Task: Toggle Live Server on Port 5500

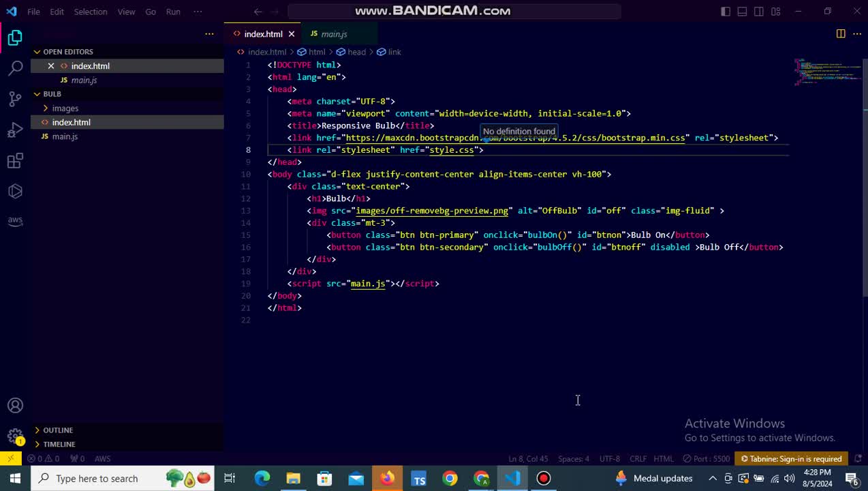Action: 707,459
